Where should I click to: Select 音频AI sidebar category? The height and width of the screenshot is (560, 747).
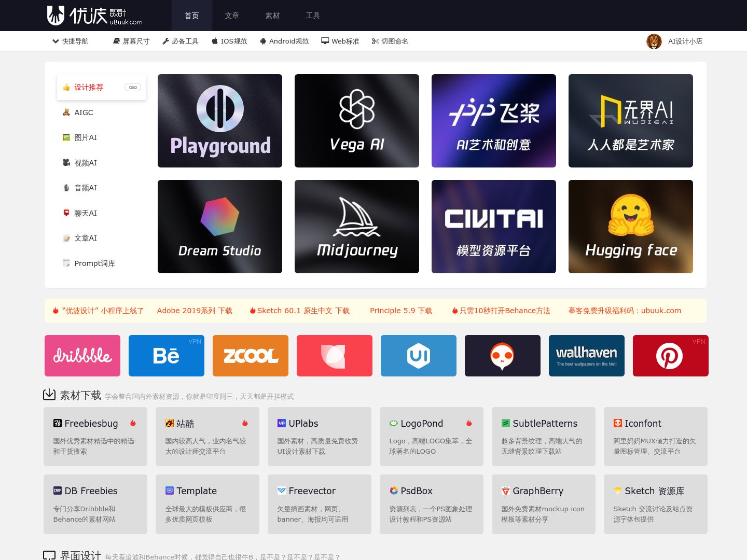102,188
